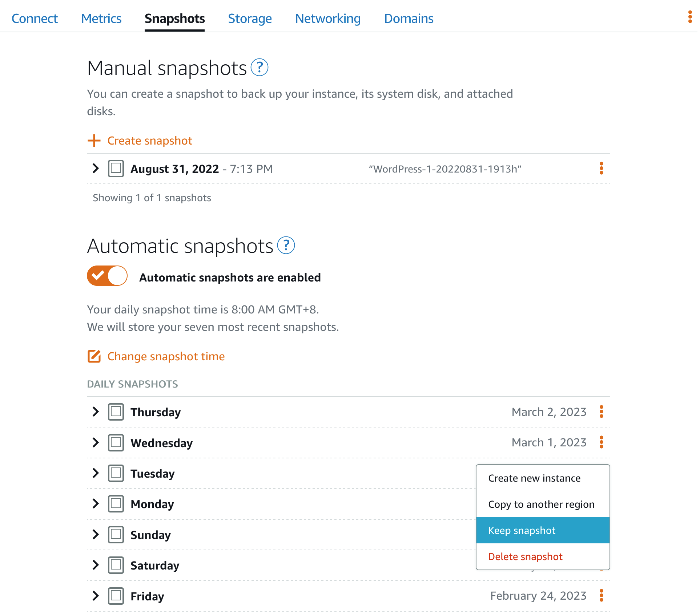Select Copy to another region from the menu
700x616 pixels.
pos(541,504)
